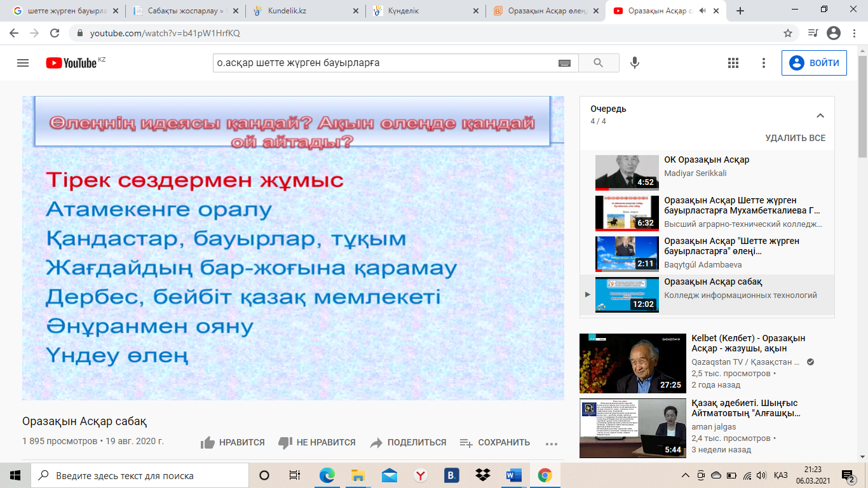The height and width of the screenshot is (488, 868).
Task: Share the video via ПОДЕЛИТЬСЯ
Action: 408,442
